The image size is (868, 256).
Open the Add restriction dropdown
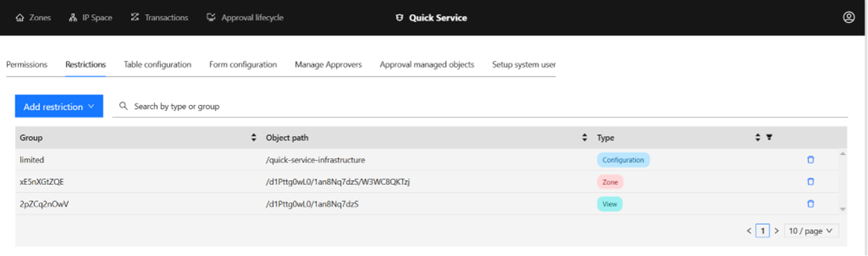pos(59,106)
